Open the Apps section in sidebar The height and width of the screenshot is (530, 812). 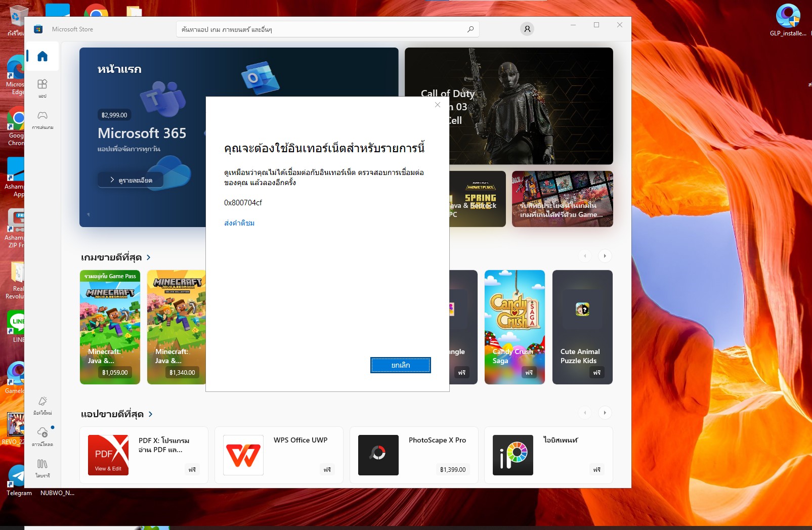coord(42,87)
